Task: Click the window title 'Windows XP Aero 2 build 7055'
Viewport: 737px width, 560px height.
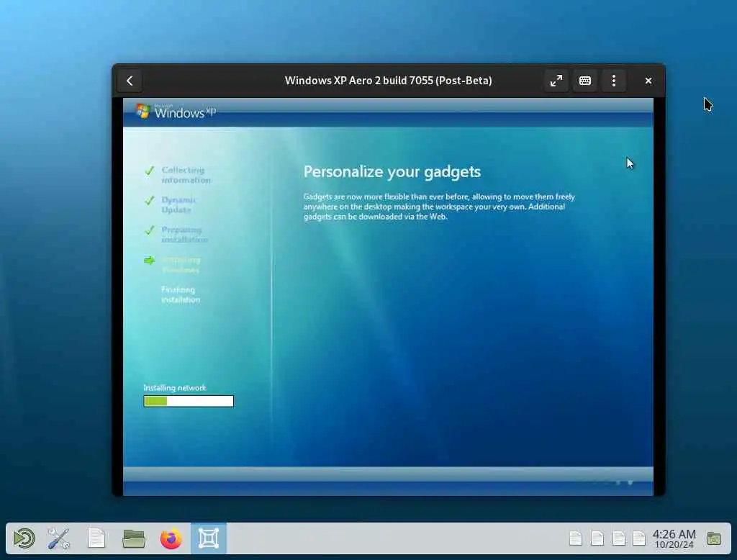Action: pos(388,81)
